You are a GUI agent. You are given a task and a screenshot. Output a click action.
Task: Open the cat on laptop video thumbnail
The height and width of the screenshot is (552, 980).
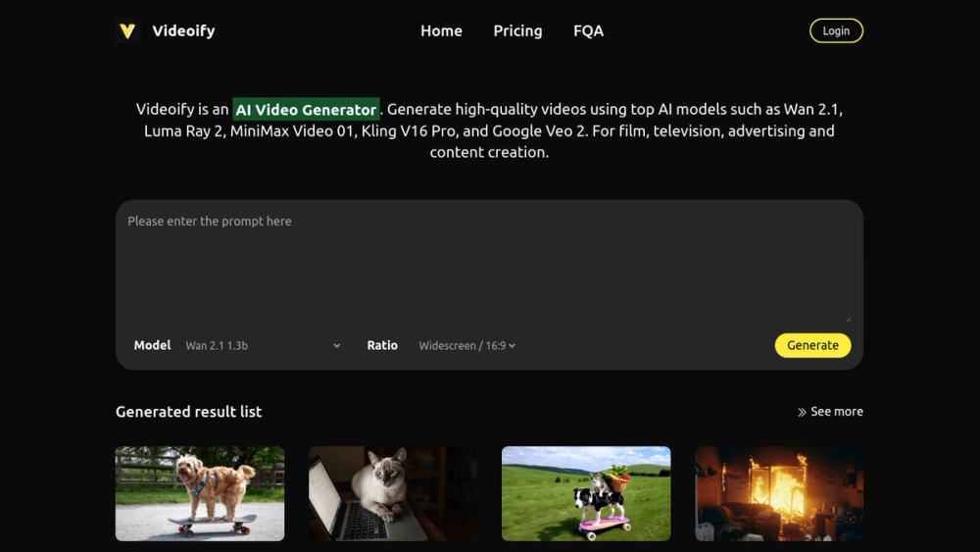click(393, 493)
